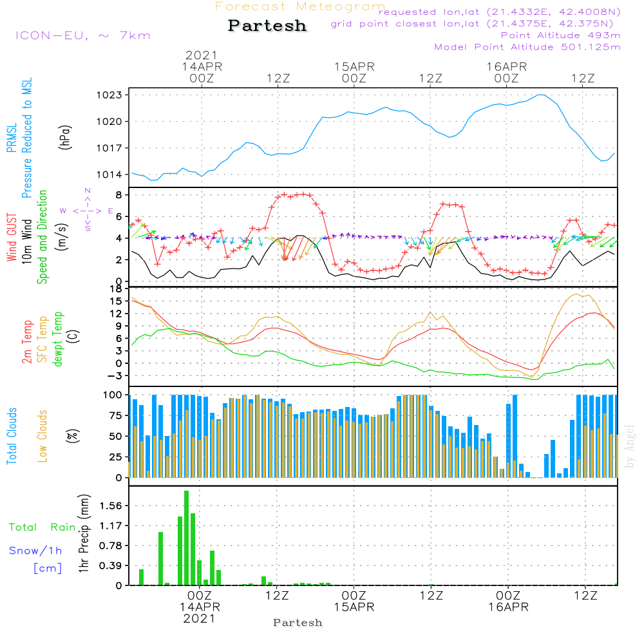Click bottom axis label "00Z 15APR"
Image resolution: width=644 pixels, height=644 pixels.
(x=354, y=601)
